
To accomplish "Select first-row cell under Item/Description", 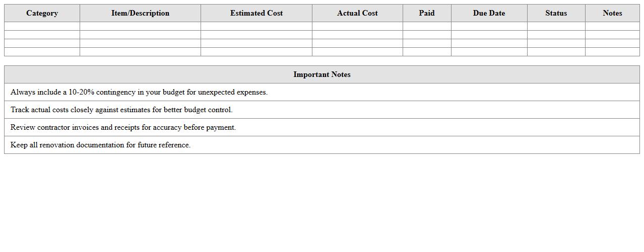I will tap(140, 26).
